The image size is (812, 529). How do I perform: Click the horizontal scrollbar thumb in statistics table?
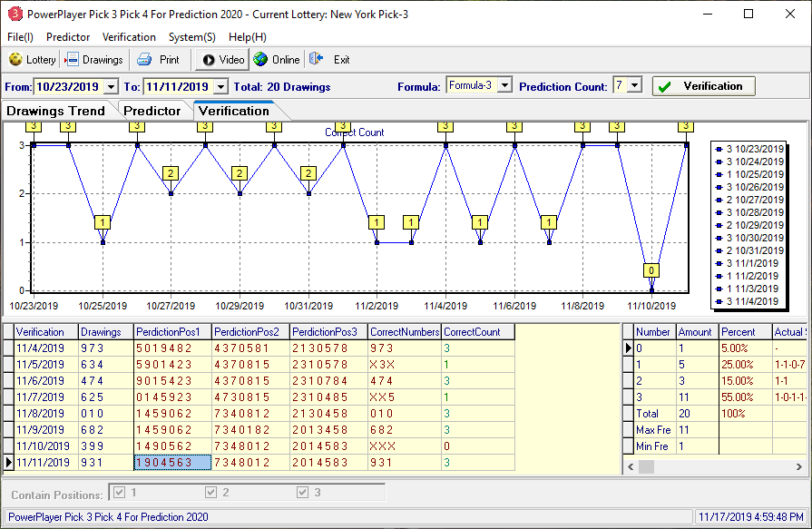(x=646, y=466)
